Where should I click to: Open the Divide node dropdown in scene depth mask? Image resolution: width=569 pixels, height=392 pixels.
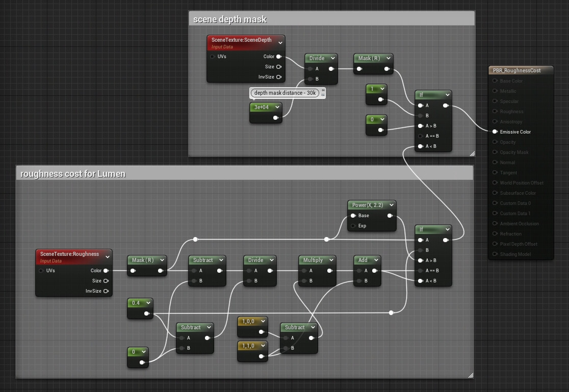[334, 58]
